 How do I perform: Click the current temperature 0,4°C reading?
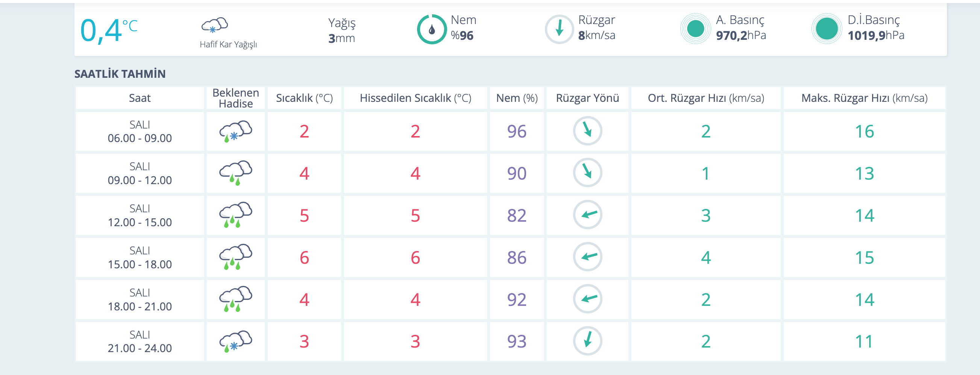(108, 30)
